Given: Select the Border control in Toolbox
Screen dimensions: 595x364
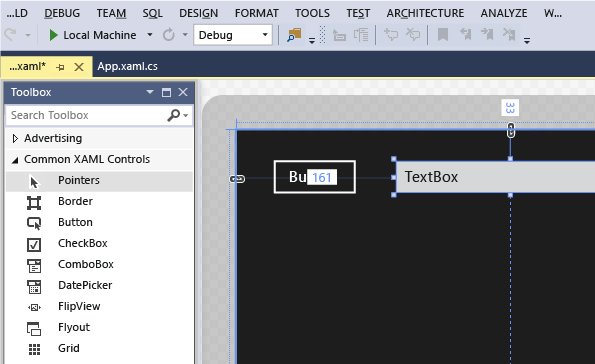Looking at the screenshot, I should click(x=99, y=202).
